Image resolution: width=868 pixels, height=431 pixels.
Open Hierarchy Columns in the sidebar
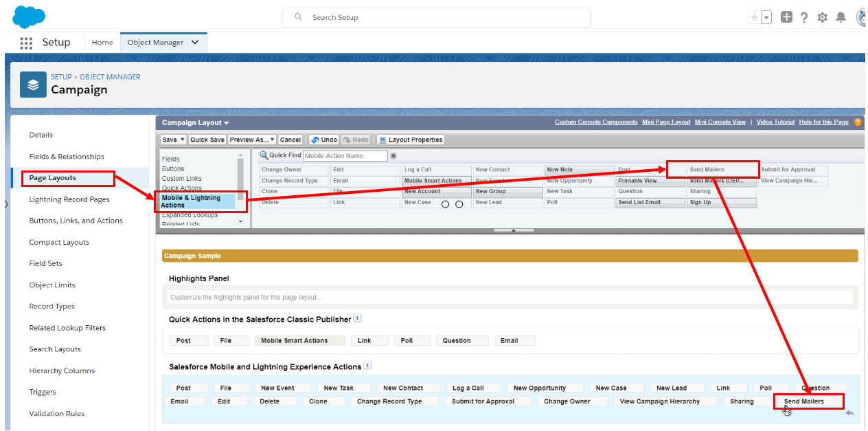[x=62, y=371]
